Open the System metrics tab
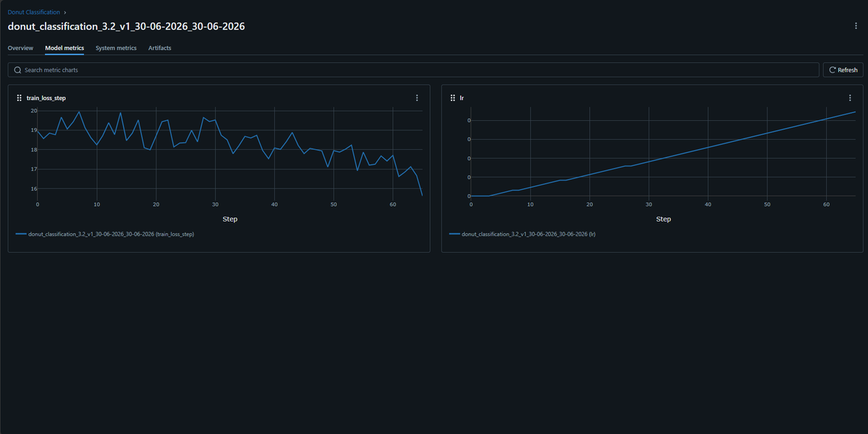The image size is (868, 434). (116, 49)
